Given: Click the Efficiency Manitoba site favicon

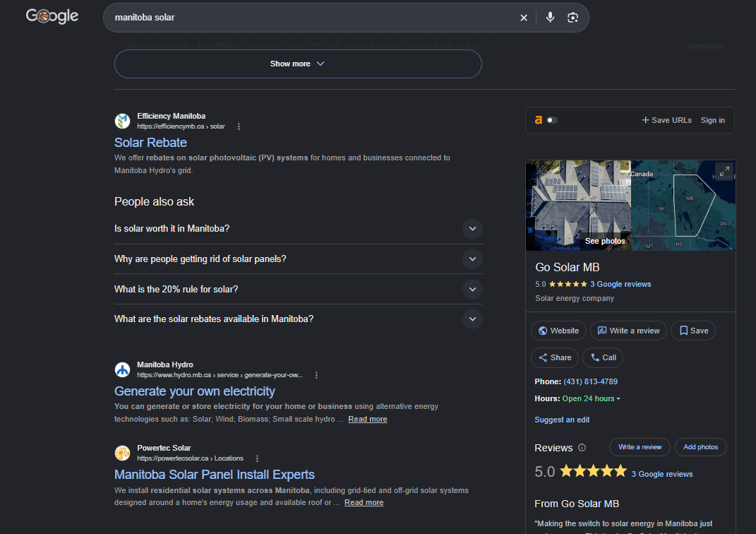Looking at the screenshot, I should click(122, 121).
